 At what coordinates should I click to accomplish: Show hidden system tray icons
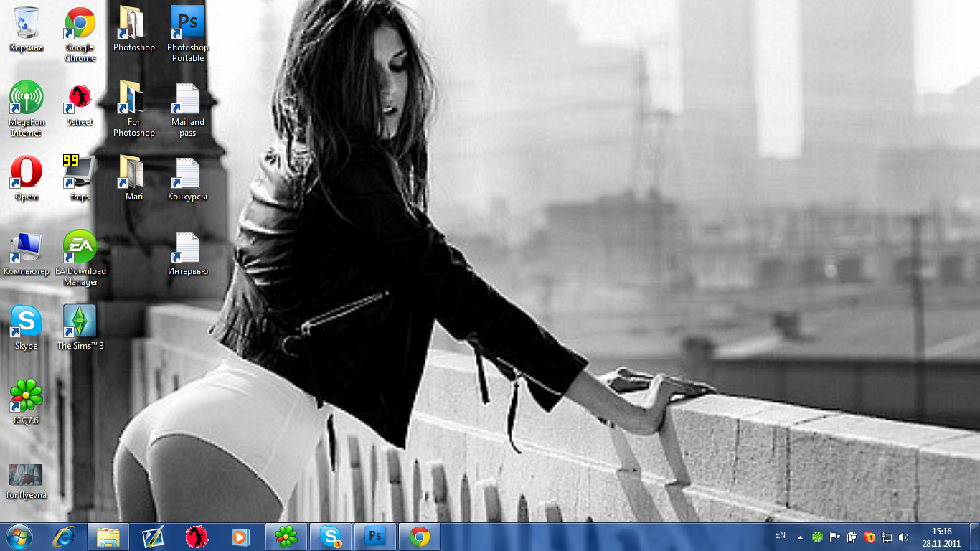click(800, 537)
